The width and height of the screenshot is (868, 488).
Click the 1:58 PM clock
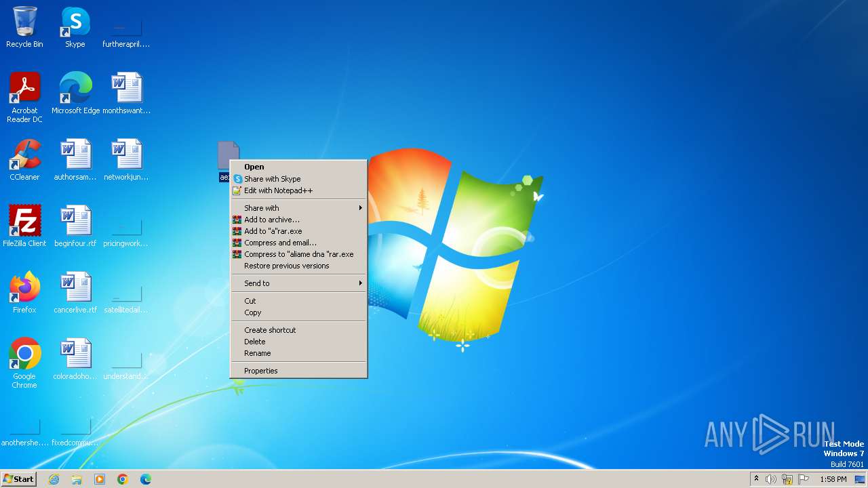click(833, 479)
